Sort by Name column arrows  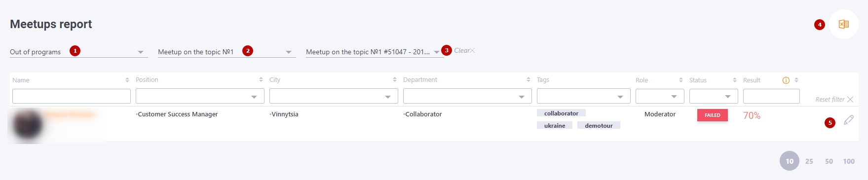pyautogui.click(x=127, y=80)
